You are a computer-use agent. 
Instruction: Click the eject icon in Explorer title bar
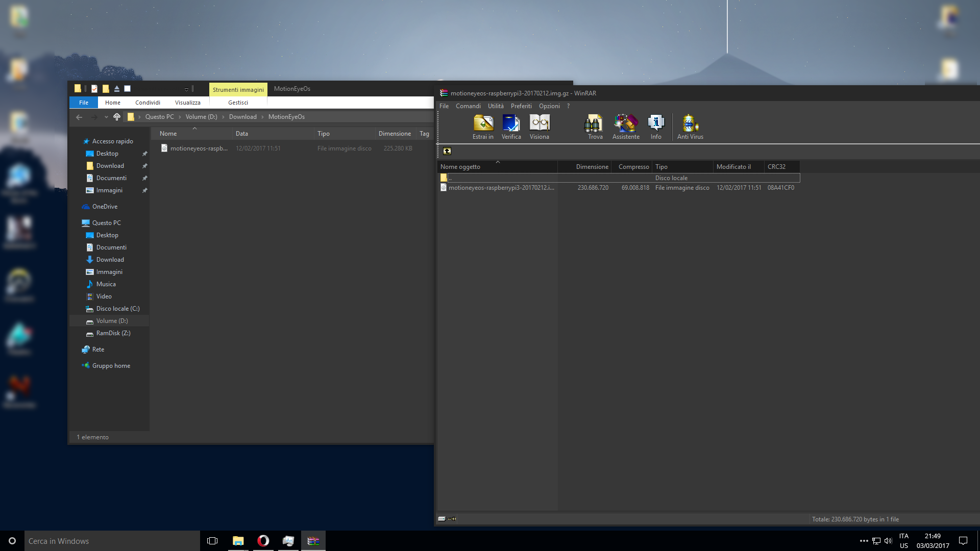pos(117,89)
